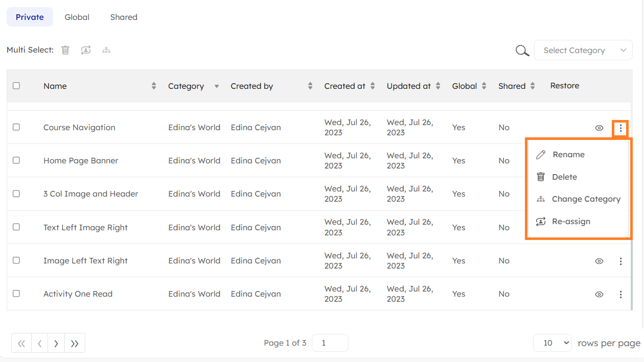Tick the checkbox for Home Page Banner
Image resolution: width=644 pixels, height=362 pixels.
tap(16, 160)
